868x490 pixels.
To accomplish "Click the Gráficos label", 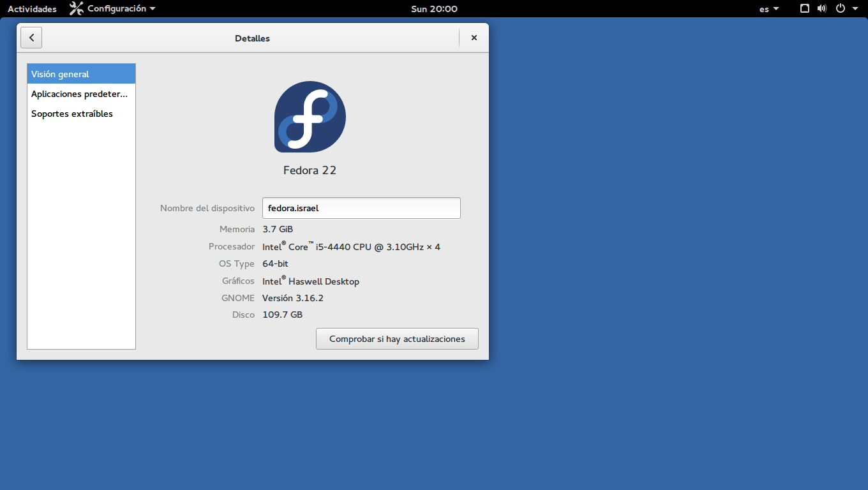I will [238, 281].
